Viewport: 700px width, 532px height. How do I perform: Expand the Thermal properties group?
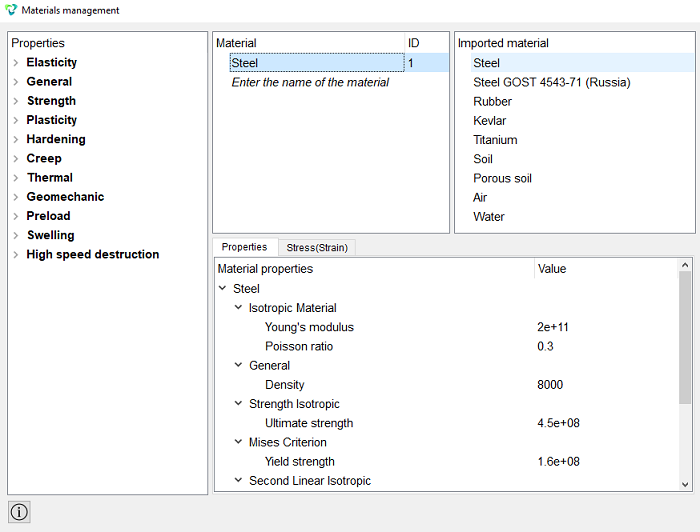pos(16,178)
